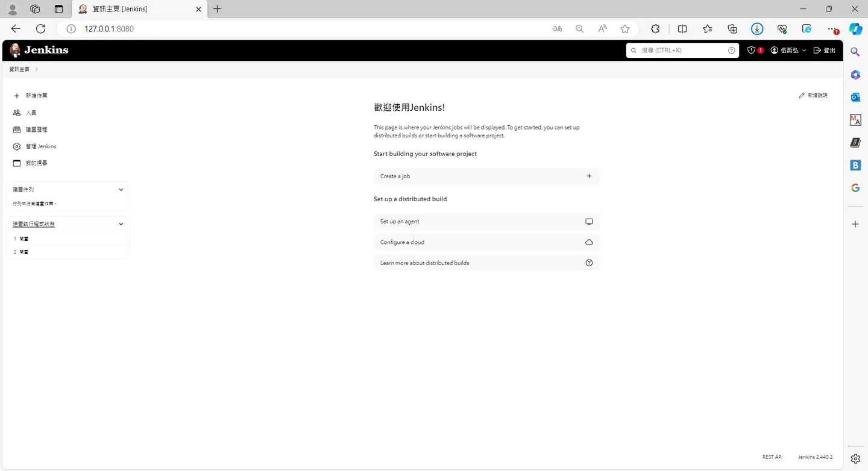The height and width of the screenshot is (471, 868).
Task: Collapse the 建置執行程式狀態 executor panel
Action: coord(121,224)
